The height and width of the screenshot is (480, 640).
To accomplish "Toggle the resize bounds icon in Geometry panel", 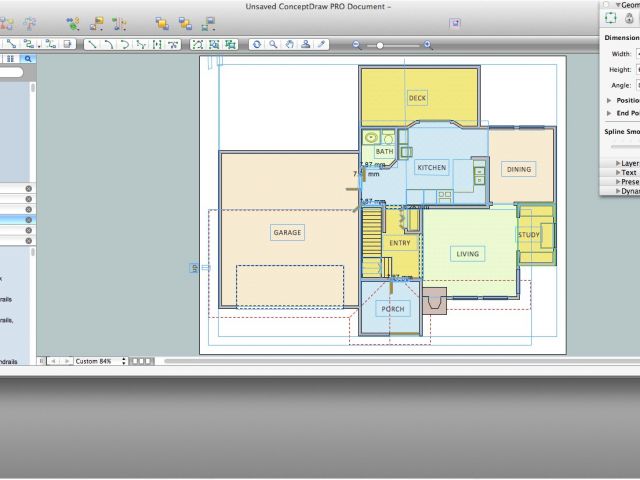I will (611, 17).
